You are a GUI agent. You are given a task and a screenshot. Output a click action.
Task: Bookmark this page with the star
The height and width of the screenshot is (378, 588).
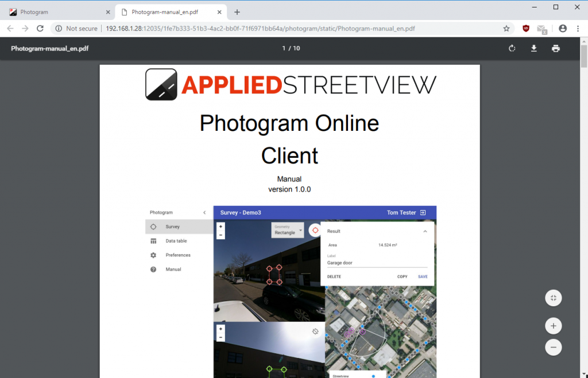point(506,29)
